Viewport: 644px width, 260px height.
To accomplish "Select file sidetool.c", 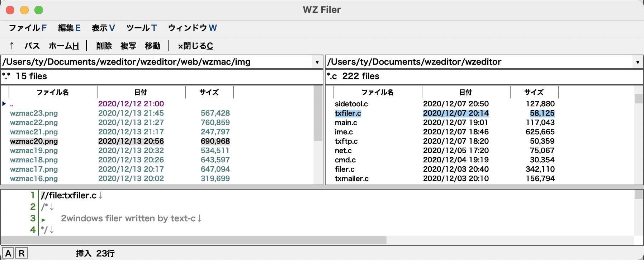I will (x=351, y=104).
